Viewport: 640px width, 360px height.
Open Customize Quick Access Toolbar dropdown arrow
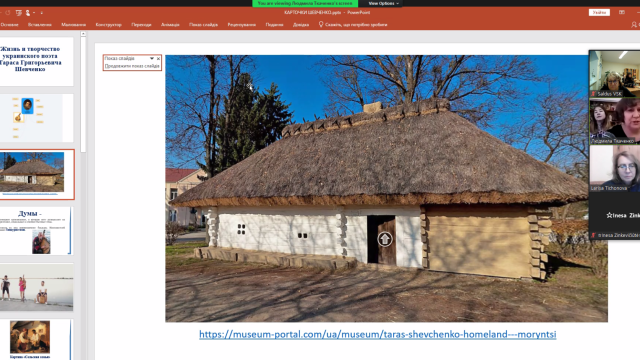click(x=42, y=13)
